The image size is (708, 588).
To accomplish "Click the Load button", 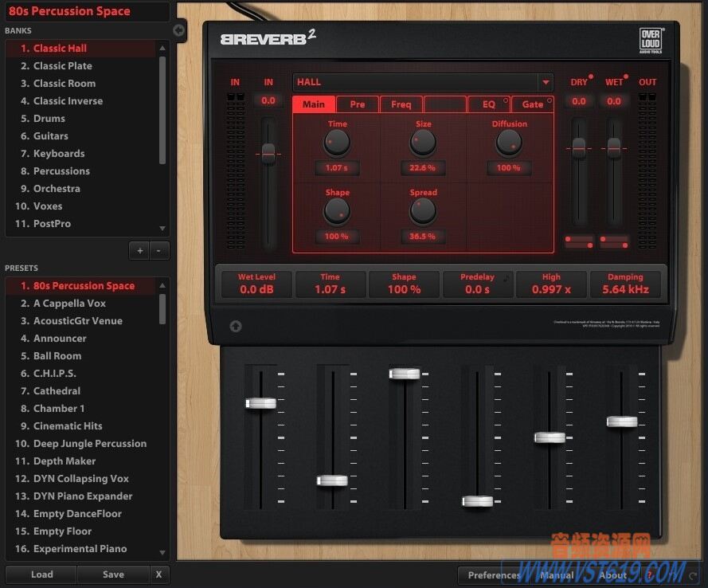I will click(41, 574).
